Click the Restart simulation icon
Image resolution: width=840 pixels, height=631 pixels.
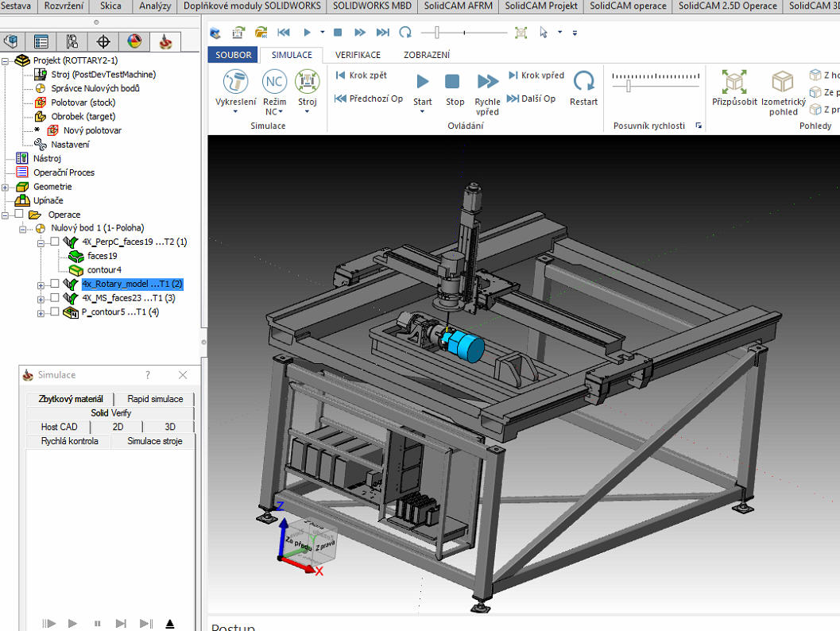[583, 82]
